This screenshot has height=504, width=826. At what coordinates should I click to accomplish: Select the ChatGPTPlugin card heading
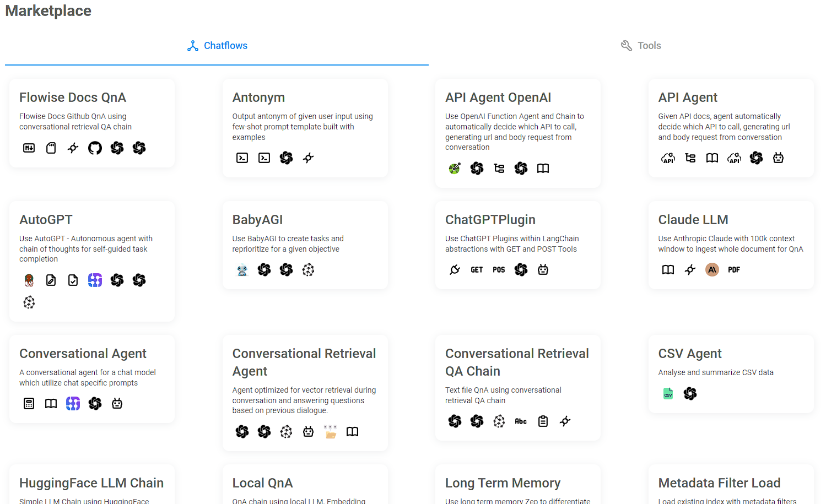coord(490,220)
